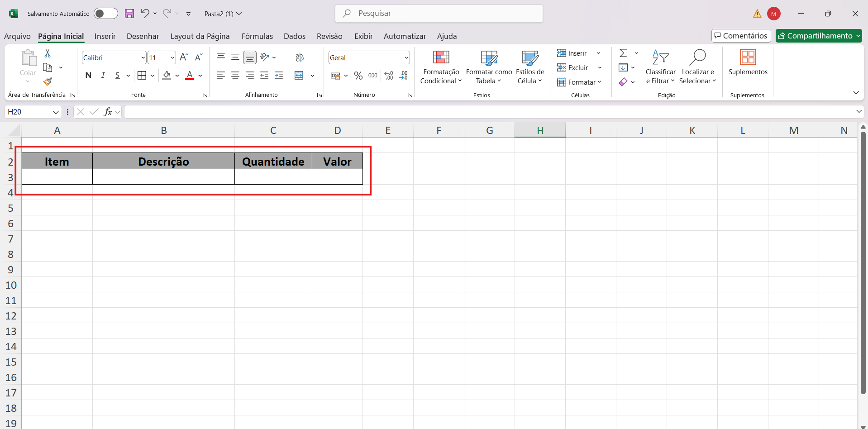Switch to the Layout da Página tab

click(200, 36)
